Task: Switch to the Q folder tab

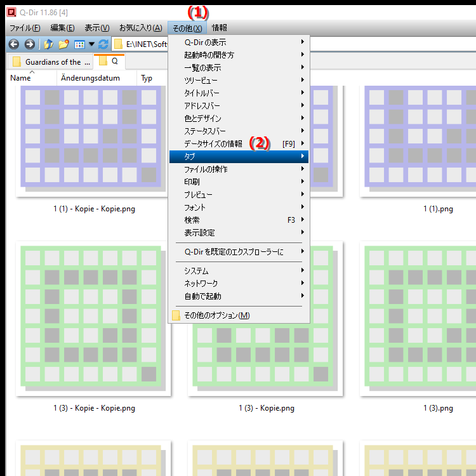Action: coord(109,62)
